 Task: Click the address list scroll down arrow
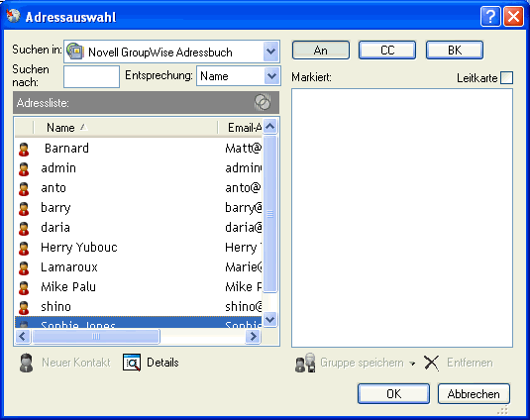pyautogui.click(x=270, y=319)
